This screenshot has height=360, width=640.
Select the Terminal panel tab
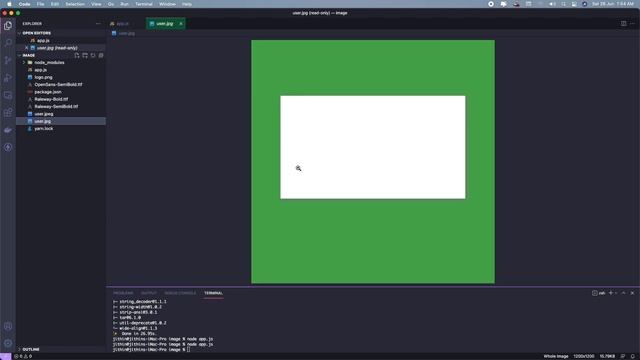[x=213, y=293]
